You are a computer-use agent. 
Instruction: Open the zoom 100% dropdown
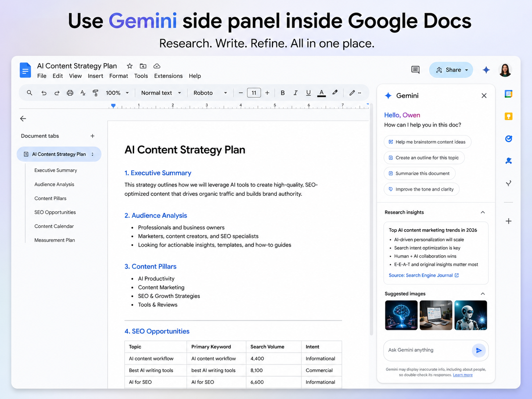point(117,93)
